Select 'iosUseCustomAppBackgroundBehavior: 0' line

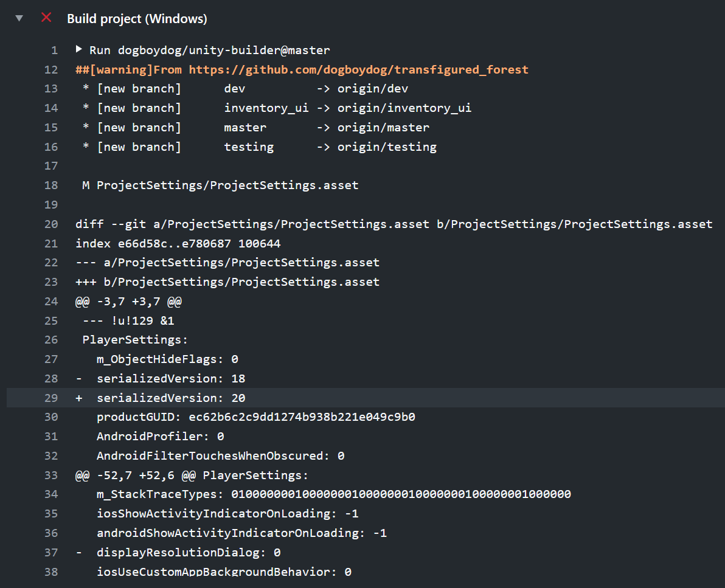coord(224,572)
